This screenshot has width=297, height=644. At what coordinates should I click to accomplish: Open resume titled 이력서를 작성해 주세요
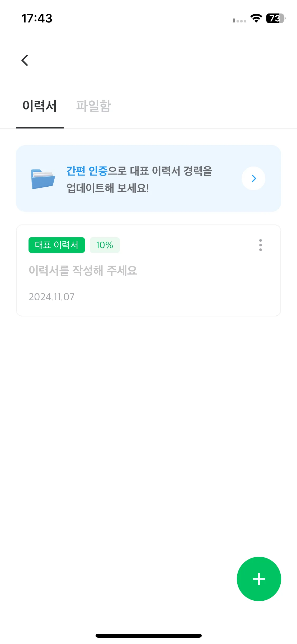coord(83,270)
